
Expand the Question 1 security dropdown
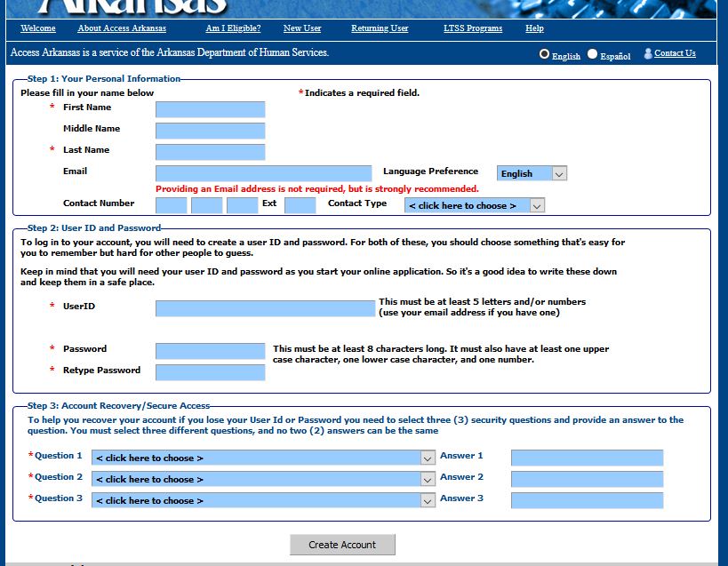pos(263,458)
